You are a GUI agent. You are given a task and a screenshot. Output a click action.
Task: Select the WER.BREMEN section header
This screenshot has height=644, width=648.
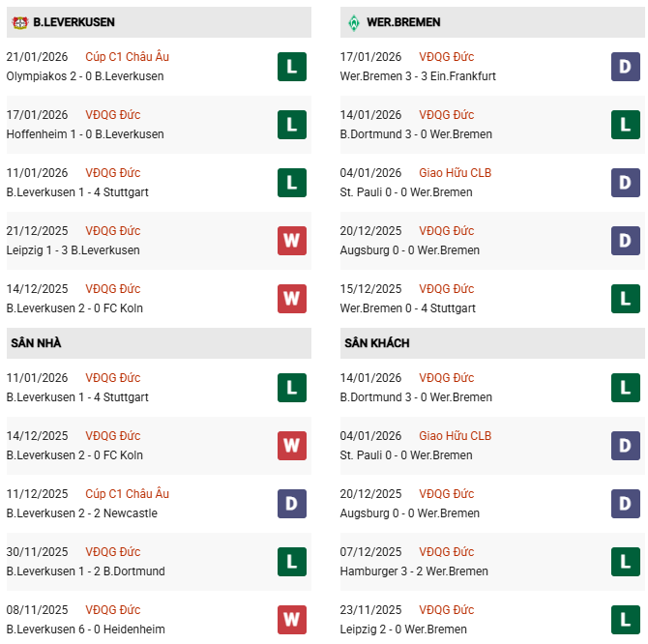[x=404, y=21]
